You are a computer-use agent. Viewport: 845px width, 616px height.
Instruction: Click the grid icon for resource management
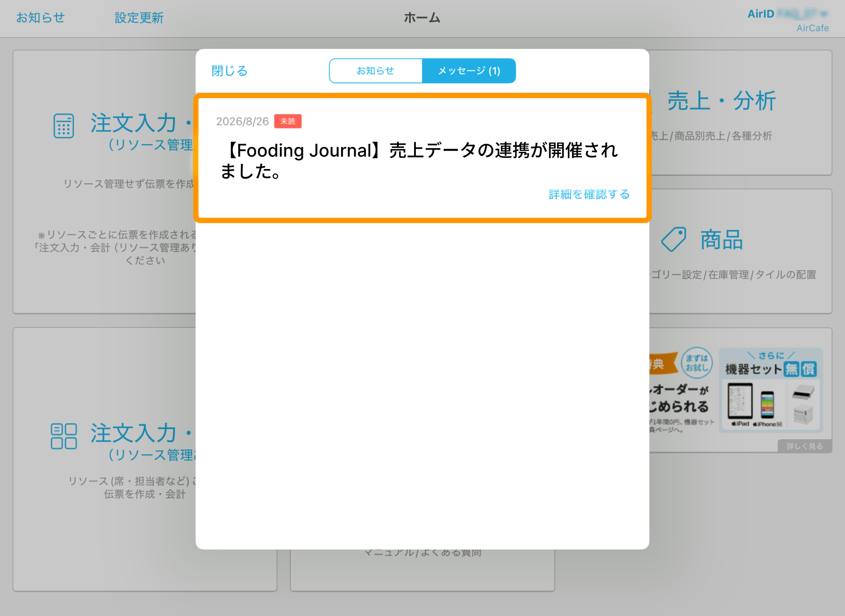point(64,436)
